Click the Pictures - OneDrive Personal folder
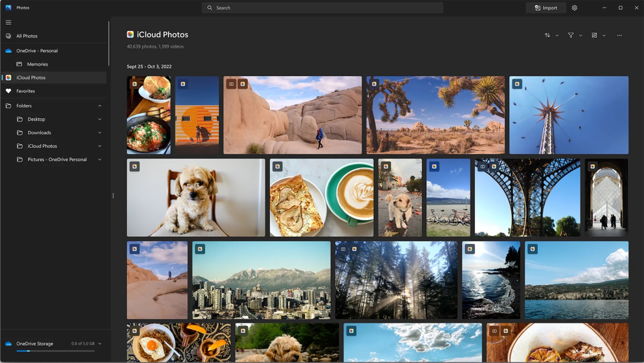 (57, 159)
